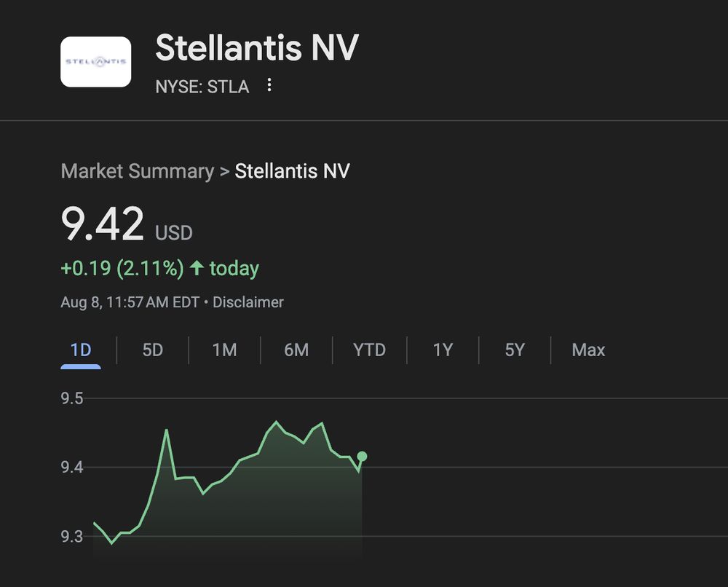
Task: Click the chart's highest peak near 9.47
Action: coord(277,422)
